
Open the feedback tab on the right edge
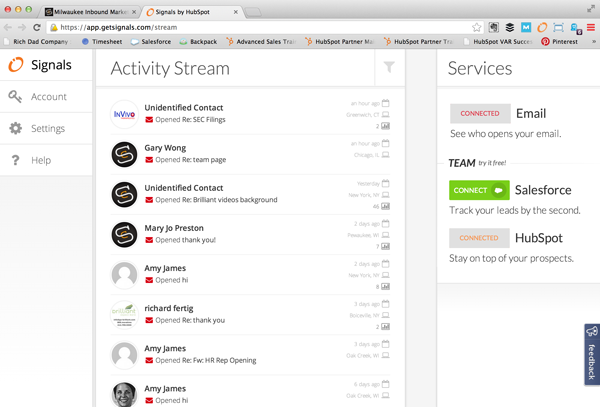point(592,354)
